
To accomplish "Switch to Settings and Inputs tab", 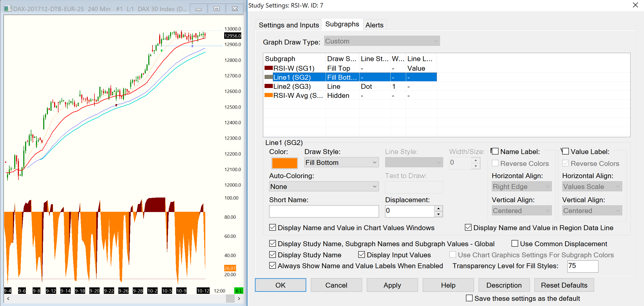I will [x=289, y=25].
